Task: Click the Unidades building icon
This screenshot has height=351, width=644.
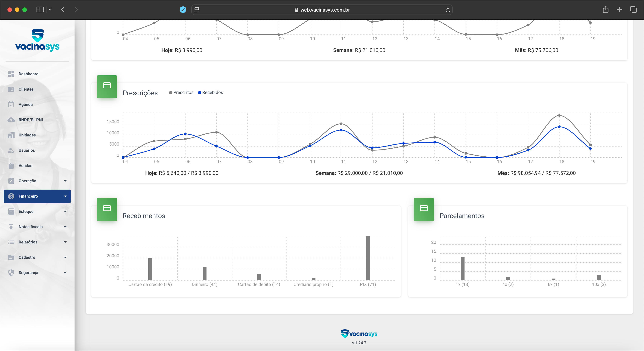Action: click(x=11, y=135)
